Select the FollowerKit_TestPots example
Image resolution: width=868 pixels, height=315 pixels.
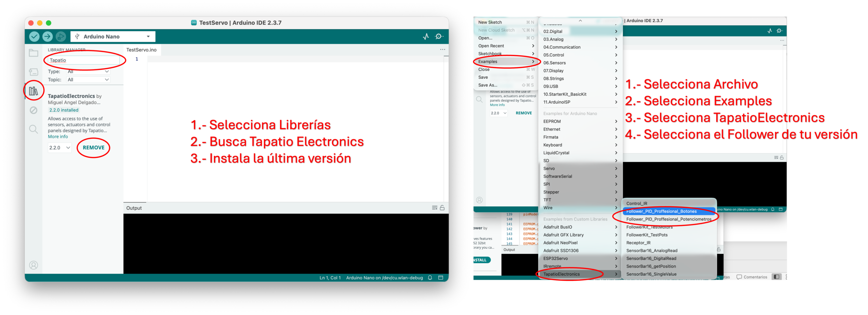(x=668, y=235)
